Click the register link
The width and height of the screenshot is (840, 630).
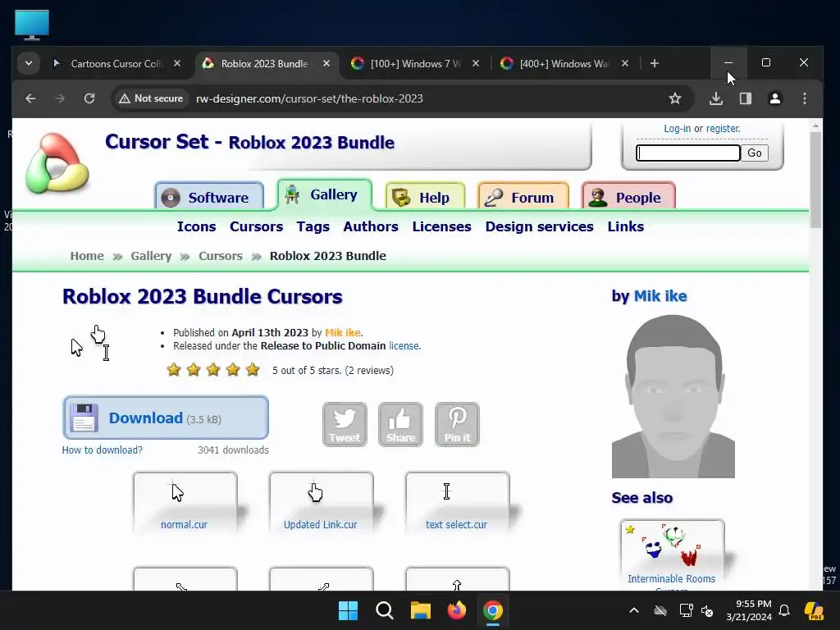click(x=723, y=129)
